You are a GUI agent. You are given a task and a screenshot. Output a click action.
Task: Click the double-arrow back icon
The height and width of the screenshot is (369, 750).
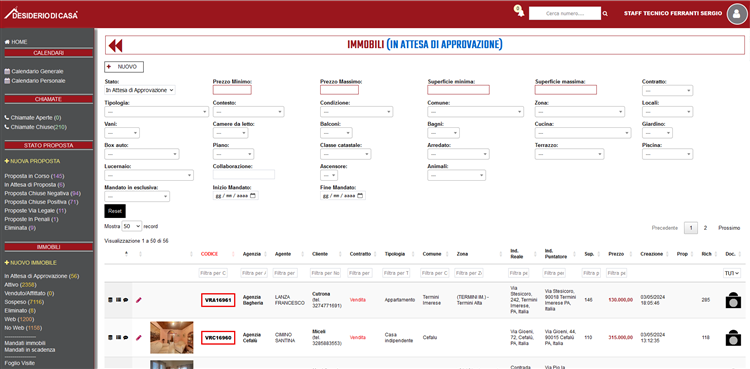(x=115, y=45)
